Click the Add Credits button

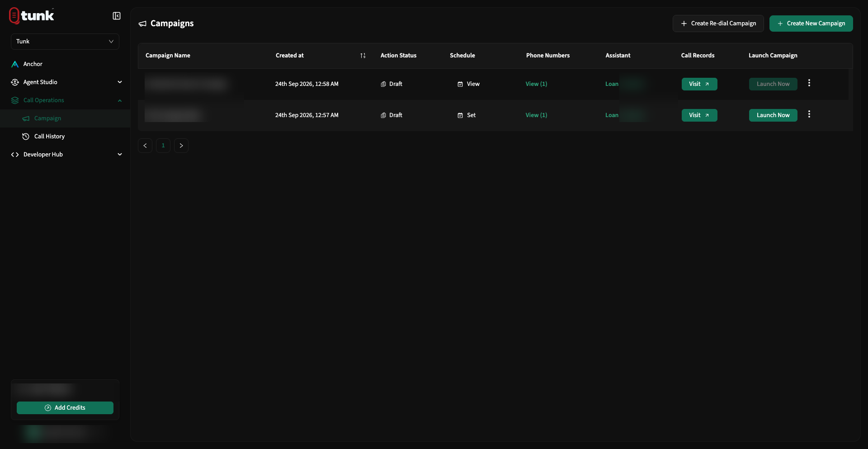click(65, 408)
